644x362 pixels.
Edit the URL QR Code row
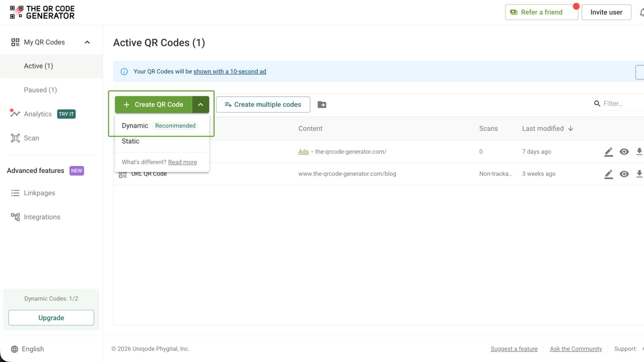click(609, 174)
